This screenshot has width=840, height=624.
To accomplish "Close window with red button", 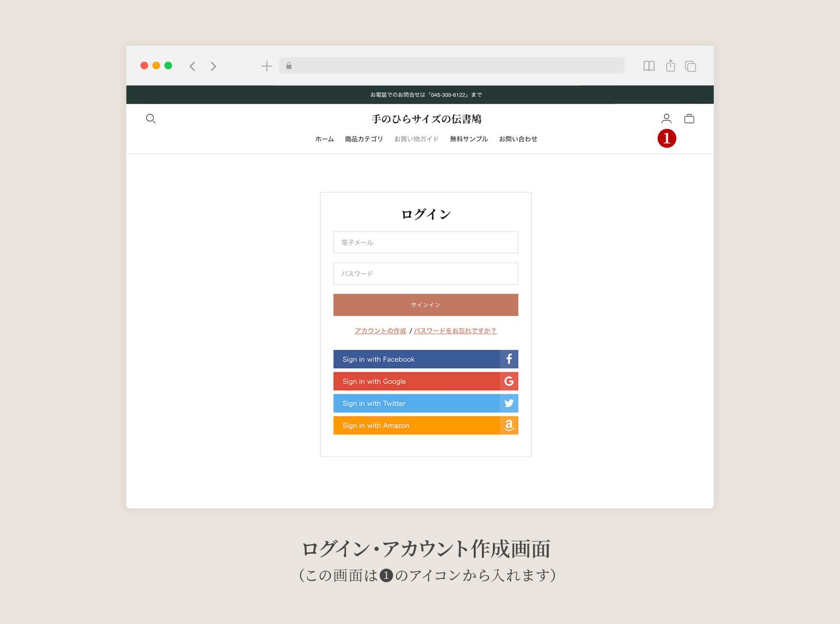I will (144, 66).
